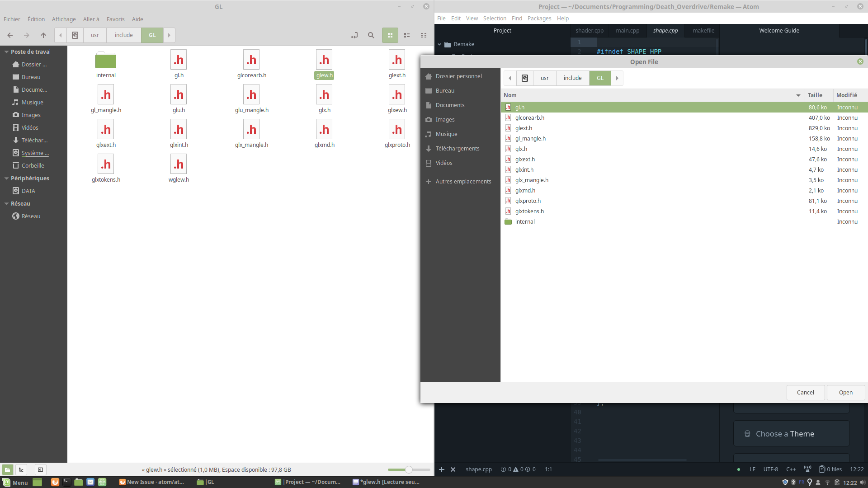868x488 pixels.
Task: Open the glew.h file icon
Action: tap(324, 60)
